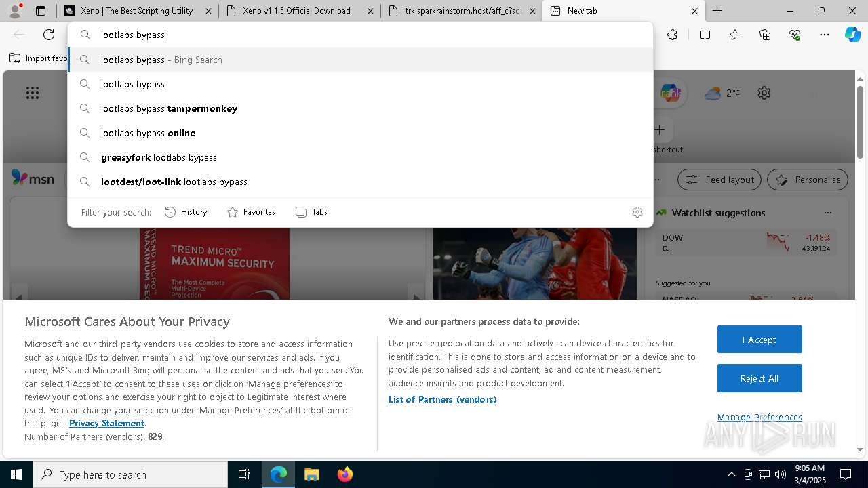Open the Browser essentials heart icon

coord(795,35)
